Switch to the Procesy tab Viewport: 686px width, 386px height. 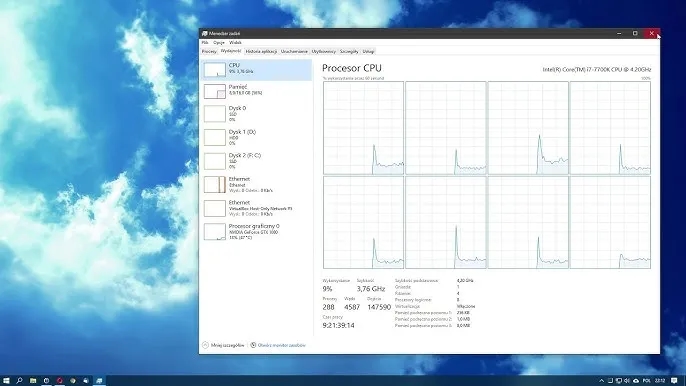click(x=209, y=52)
